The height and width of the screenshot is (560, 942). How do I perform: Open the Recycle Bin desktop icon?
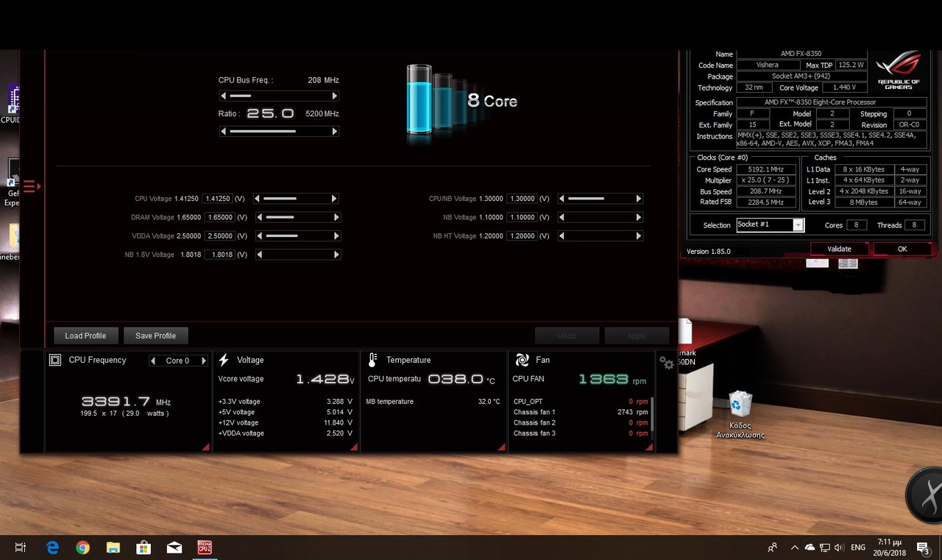click(740, 414)
